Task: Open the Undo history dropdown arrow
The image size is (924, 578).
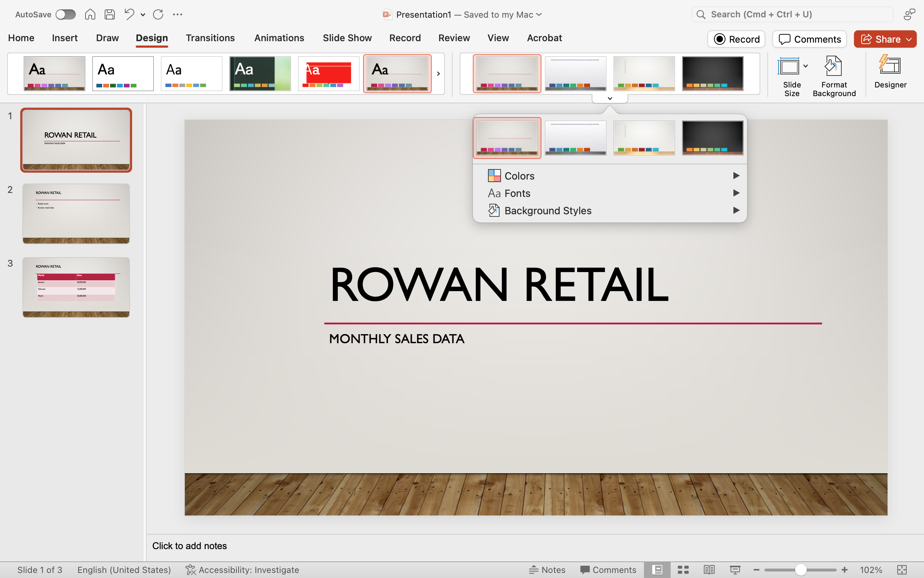Action: 143,14
